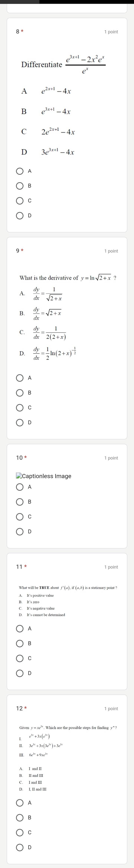
Task: Pick option C for question 9
Action: coord(20,407)
